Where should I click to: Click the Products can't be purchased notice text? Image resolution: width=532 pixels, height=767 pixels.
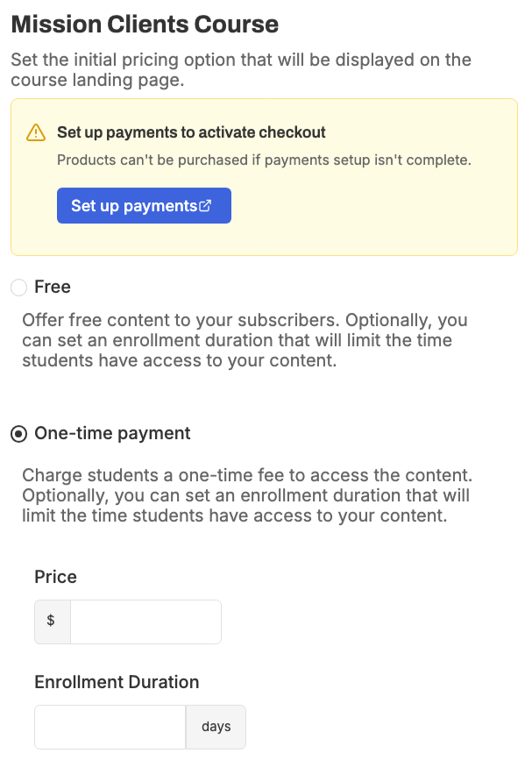tap(264, 160)
